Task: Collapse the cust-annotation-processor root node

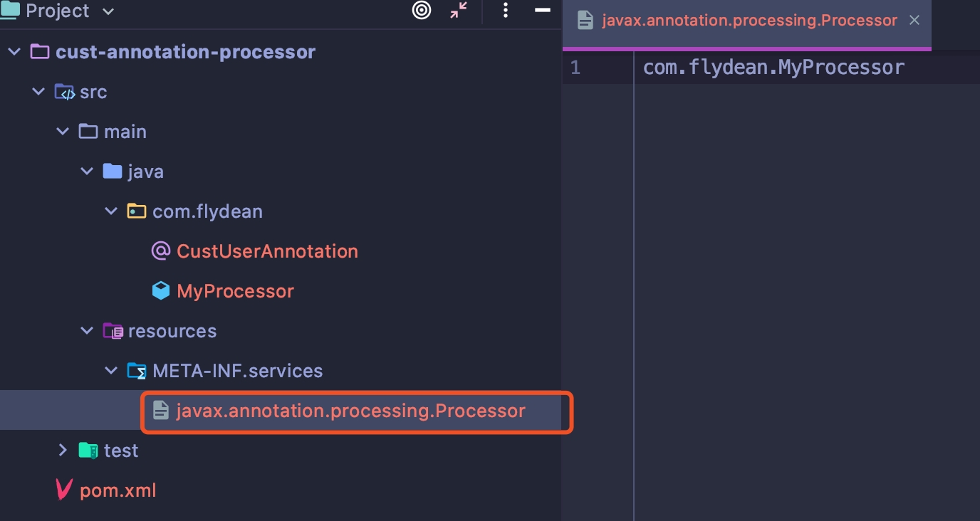Action: click(14, 52)
